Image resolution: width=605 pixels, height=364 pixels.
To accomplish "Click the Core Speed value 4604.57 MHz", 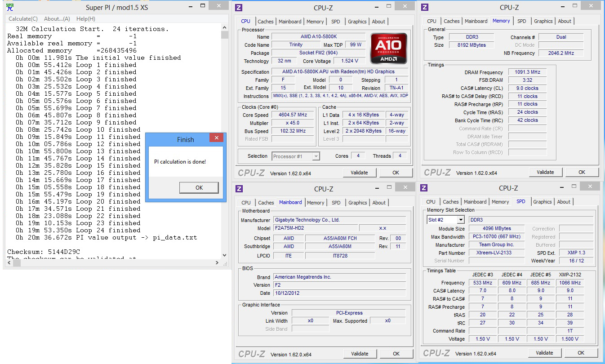I will click(293, 115).
